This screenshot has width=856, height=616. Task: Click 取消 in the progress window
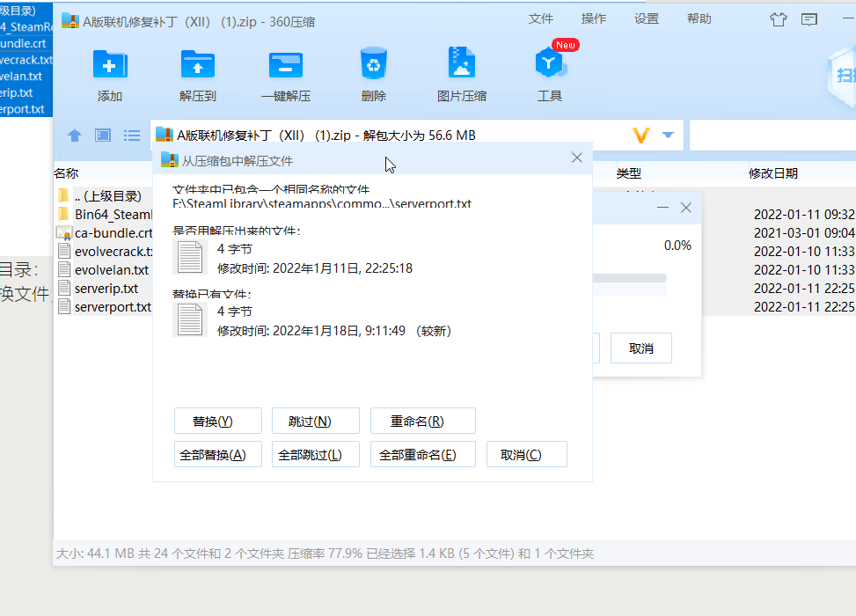coord(641,348)
